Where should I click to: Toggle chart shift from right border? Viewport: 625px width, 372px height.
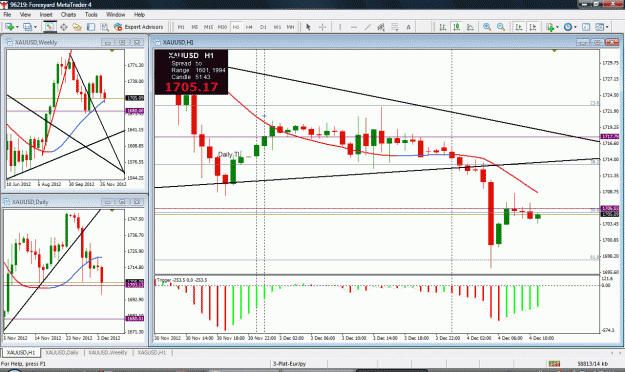coord(533,27)
